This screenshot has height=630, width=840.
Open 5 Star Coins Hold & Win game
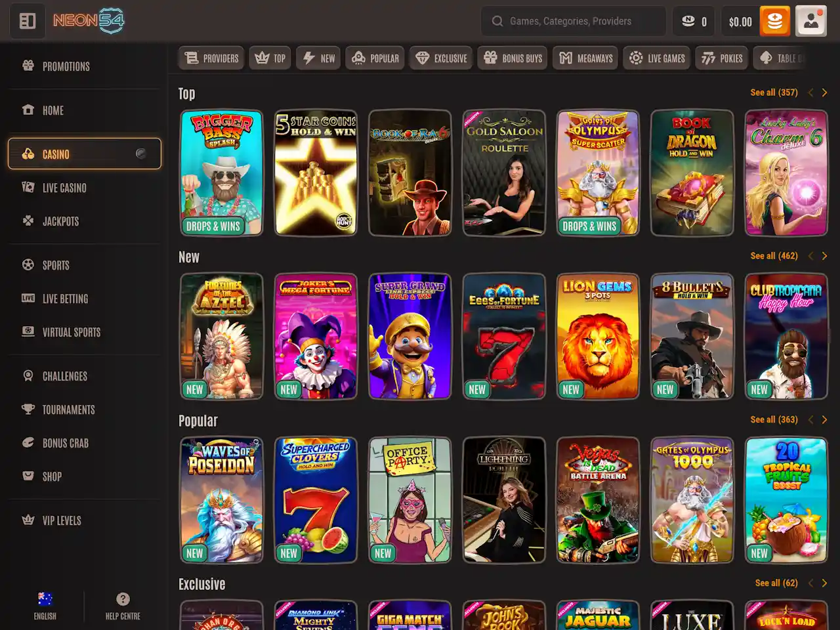(x=316, y=173)
